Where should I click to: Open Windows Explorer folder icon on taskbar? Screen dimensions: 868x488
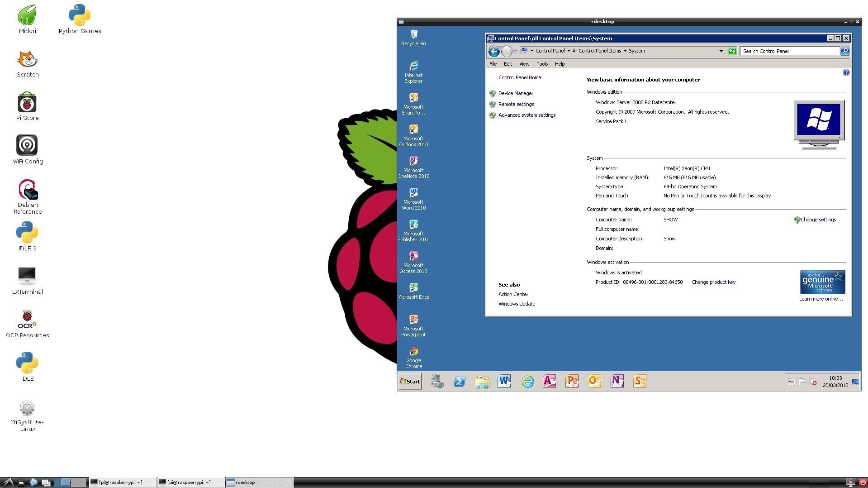tap(482, 382)
